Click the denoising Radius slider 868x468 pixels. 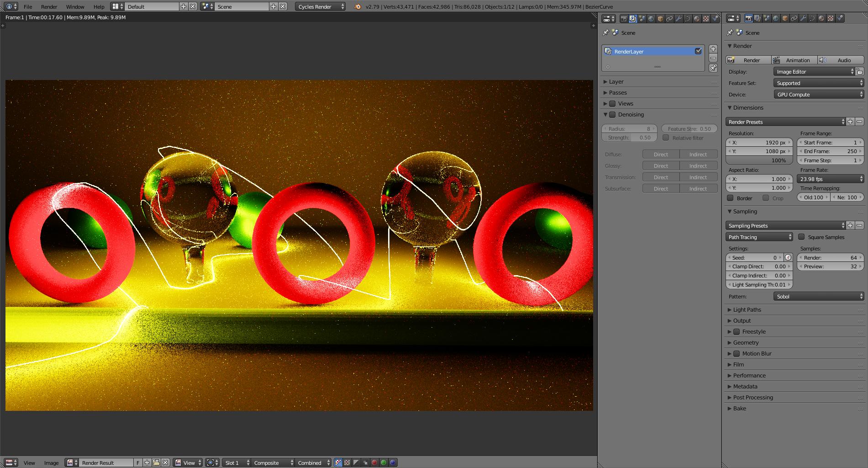(x=629, y=128)
